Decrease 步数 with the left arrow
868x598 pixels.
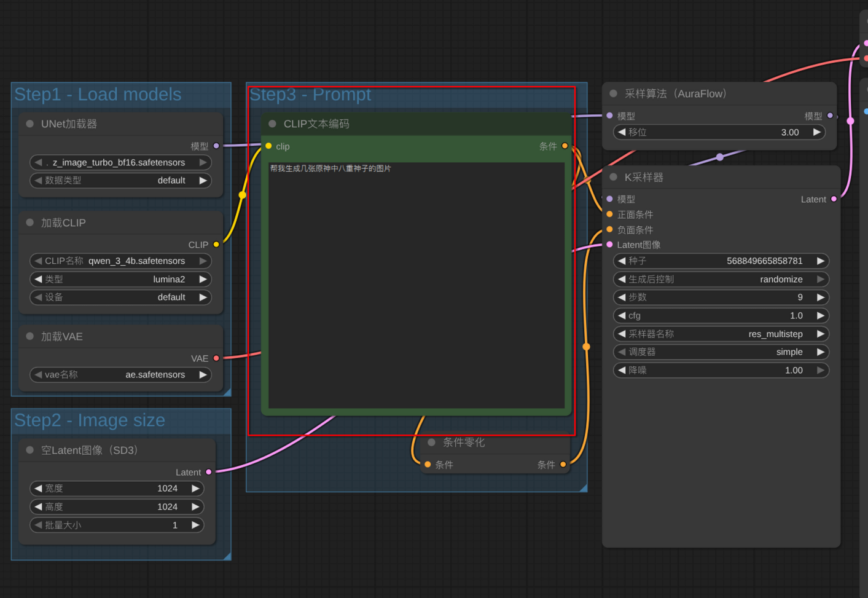pos(622,297)
